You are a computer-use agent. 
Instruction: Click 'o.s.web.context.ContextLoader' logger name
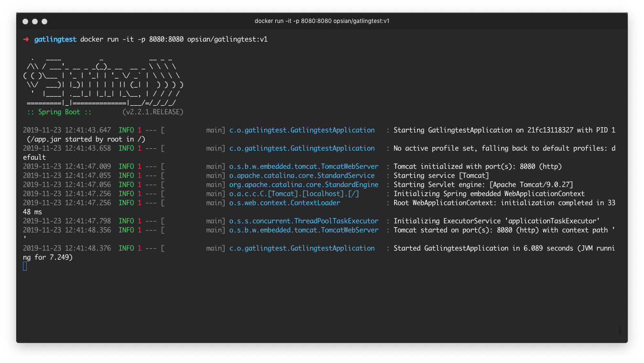point(285,203)
